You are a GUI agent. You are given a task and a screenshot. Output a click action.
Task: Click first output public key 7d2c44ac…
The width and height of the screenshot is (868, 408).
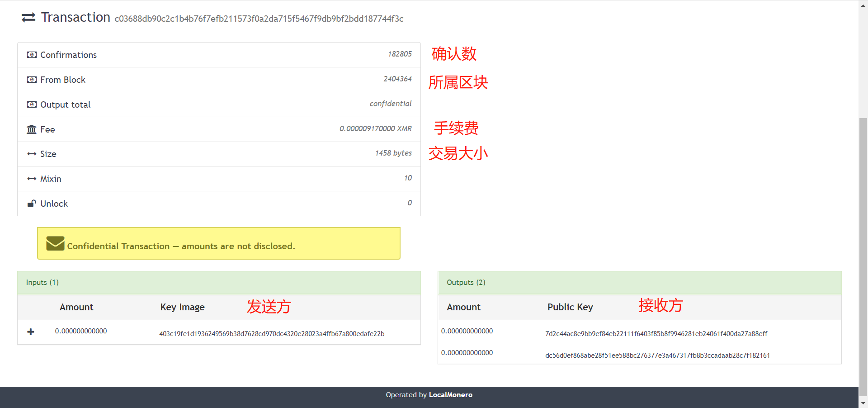[656, 334]
